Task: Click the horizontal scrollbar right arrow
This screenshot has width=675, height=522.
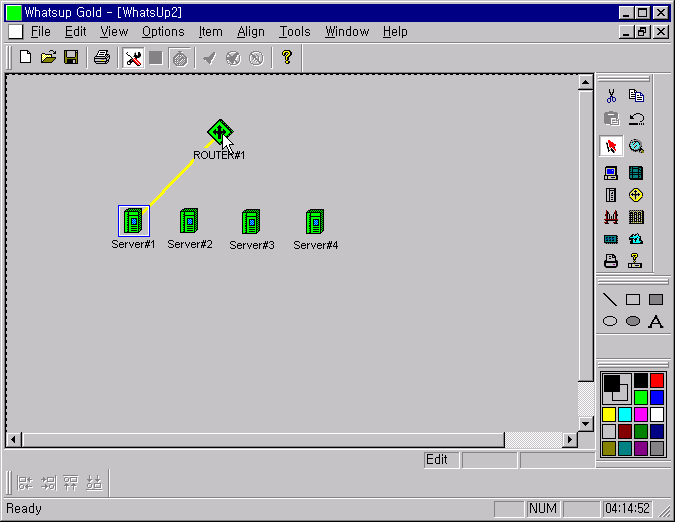Action: [570, 440]
